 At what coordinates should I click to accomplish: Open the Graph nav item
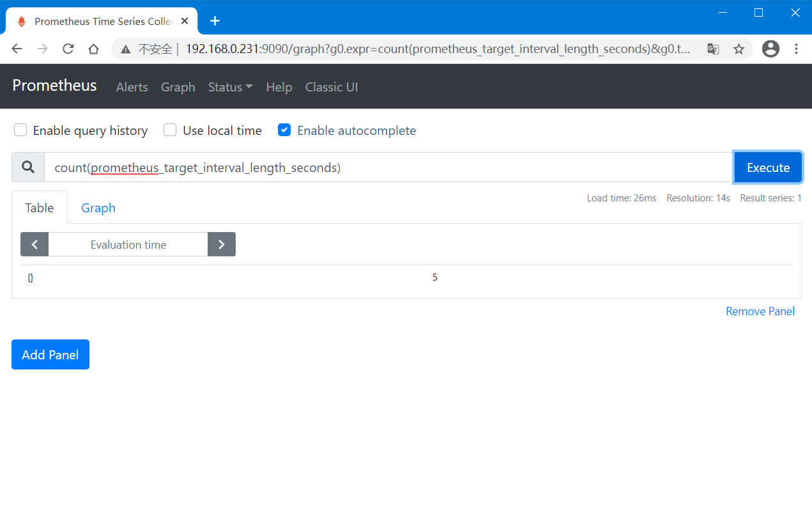[x=178, y=87]
